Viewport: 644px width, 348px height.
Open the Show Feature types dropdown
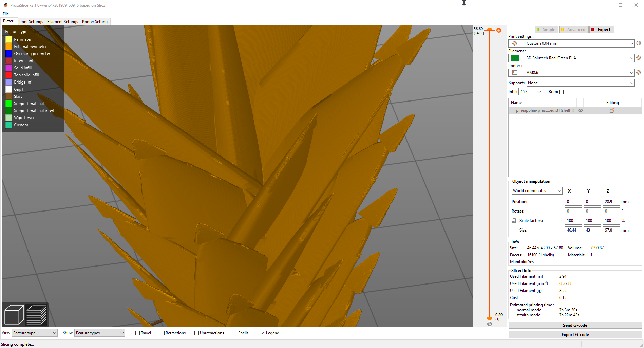100,333
